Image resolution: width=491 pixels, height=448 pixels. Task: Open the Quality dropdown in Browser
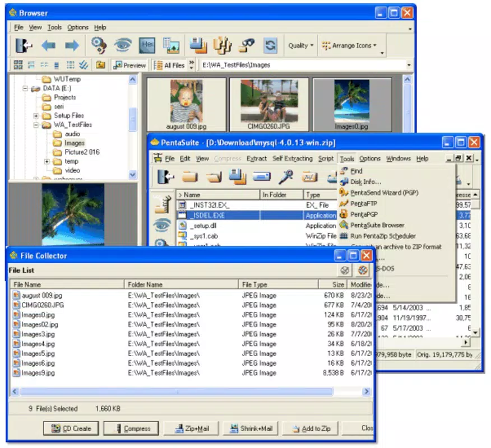(300, 45)
